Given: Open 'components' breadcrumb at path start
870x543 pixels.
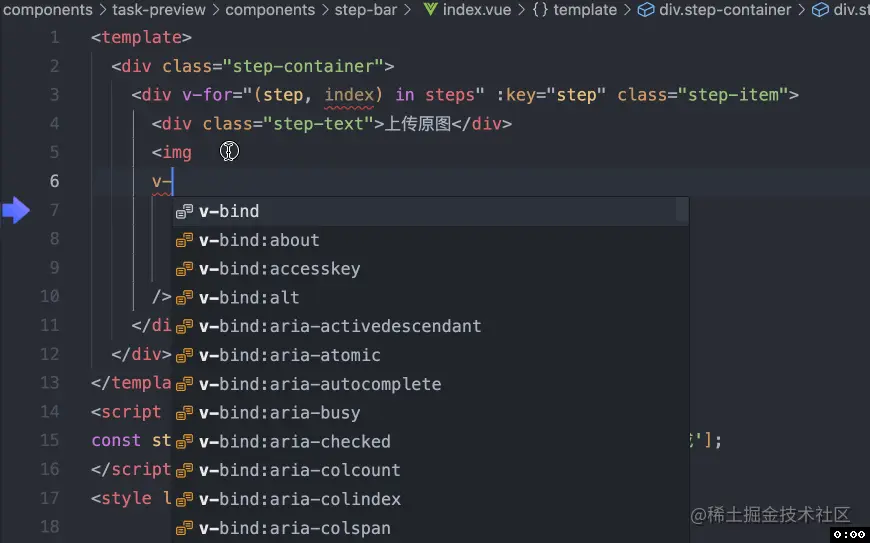Looking at the screenshot, I should [x=48, y=9].
